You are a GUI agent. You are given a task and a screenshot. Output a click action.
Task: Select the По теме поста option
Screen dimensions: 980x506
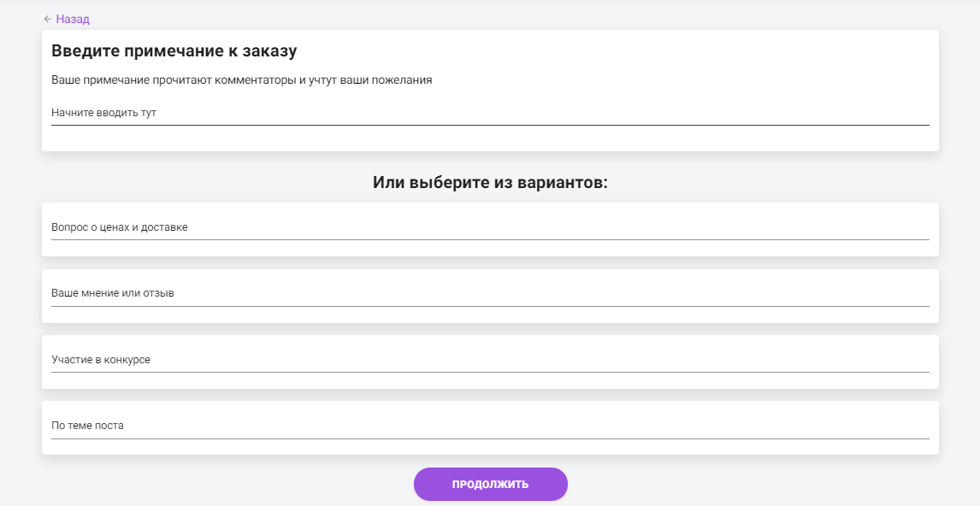[x=490, y=428]
